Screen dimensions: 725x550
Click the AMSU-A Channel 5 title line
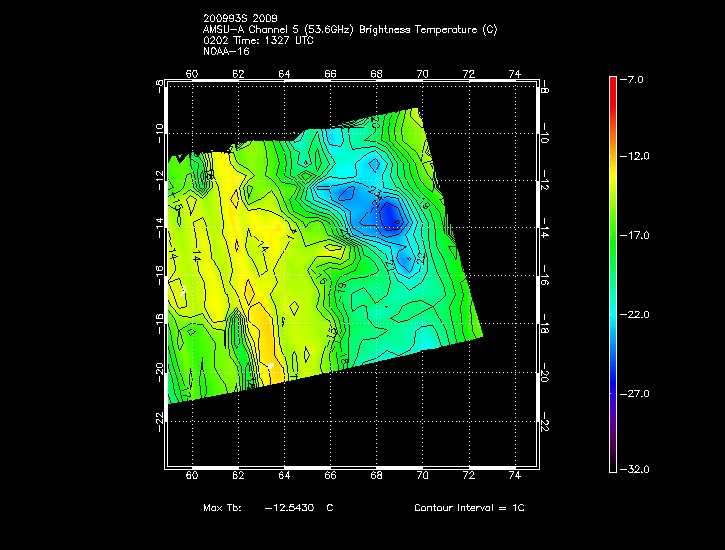(x=349, y=29)
